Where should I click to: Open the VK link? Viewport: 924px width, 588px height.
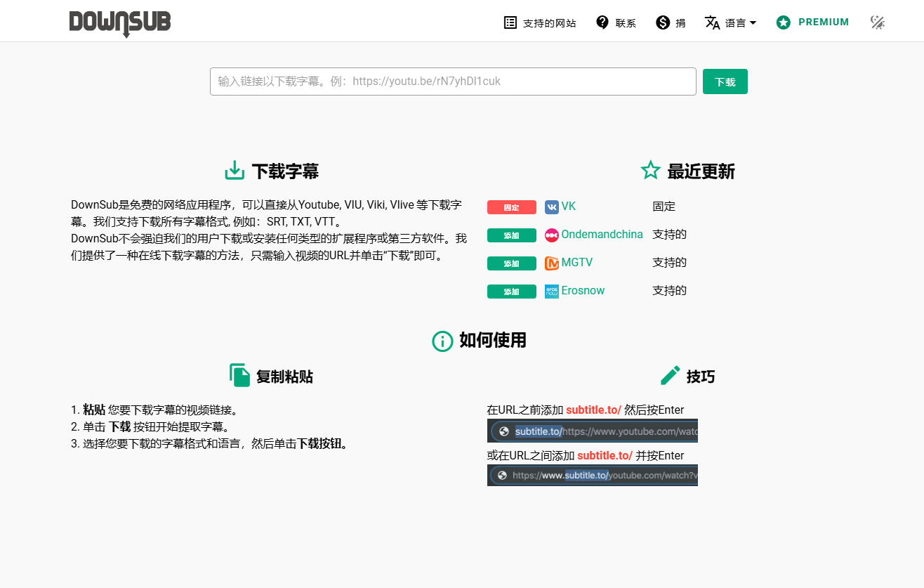point(569,206)
